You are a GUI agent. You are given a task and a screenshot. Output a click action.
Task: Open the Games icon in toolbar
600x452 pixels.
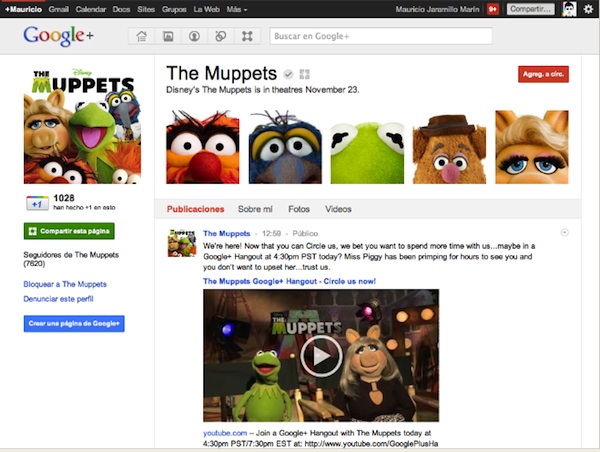pyautogui.click(x=247, y=36)
